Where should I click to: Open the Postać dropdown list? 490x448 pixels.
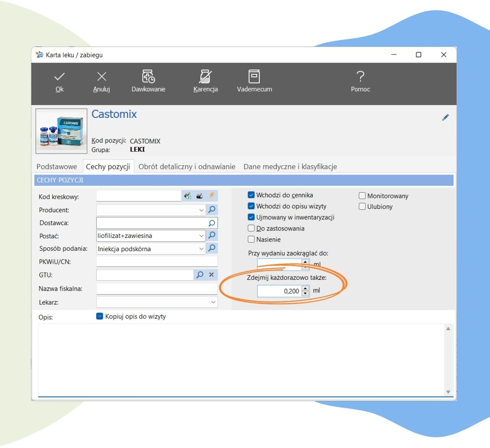tap(201, 236)
